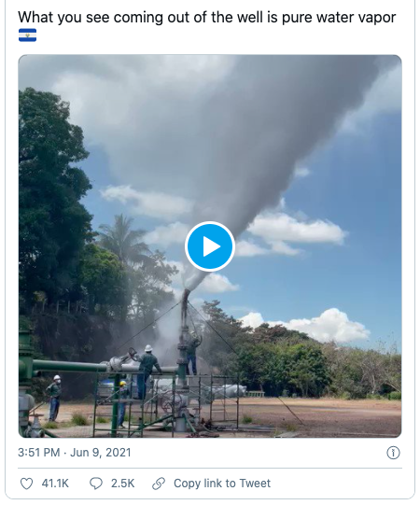The image size is (420, 505).
Task: Open the tweet info circle icon
Action: tap(393, 453)
